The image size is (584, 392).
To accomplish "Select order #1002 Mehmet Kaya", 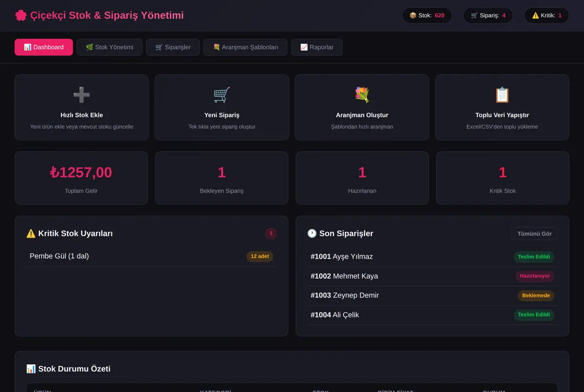I will (x=433, y=276).
